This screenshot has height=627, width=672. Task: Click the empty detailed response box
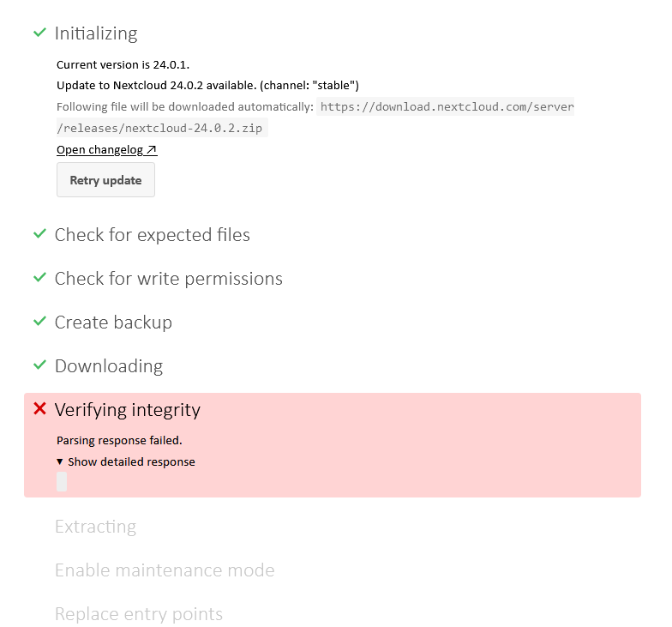(62, 482)
